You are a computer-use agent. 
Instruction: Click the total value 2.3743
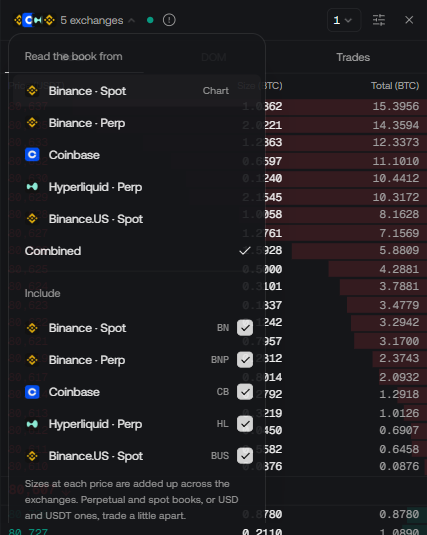[399, 358]
